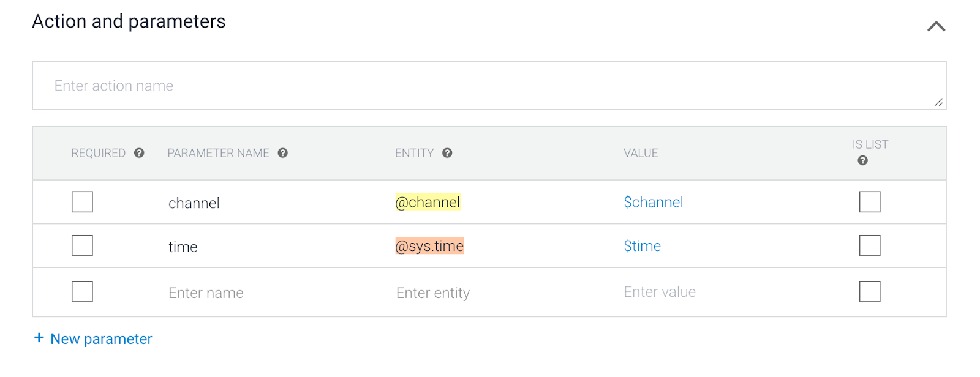The height and width of the screenshot is (377, 980).
Task: Click the Enter action name field
Action: pos(478,86)
